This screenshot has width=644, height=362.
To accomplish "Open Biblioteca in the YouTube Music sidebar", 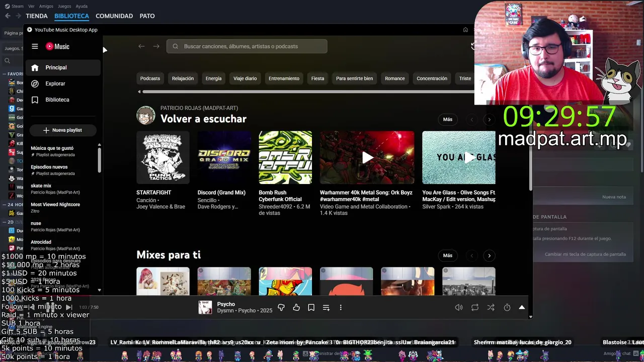I will [x=63, y=100].
